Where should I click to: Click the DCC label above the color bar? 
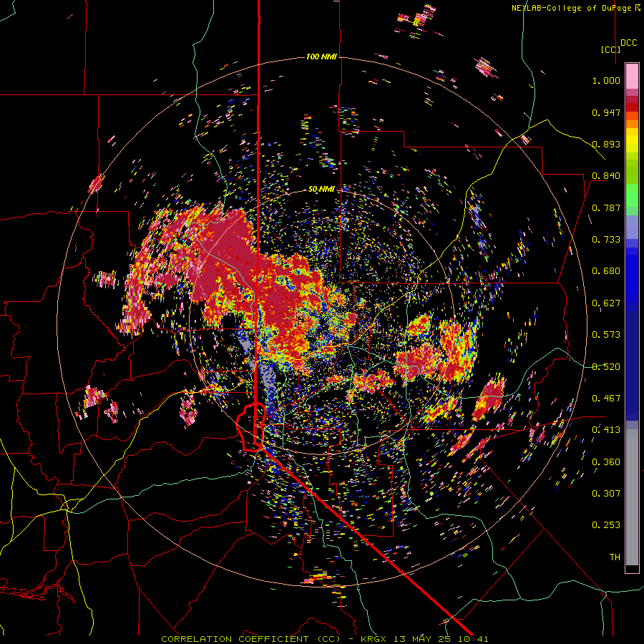(629, 43)
